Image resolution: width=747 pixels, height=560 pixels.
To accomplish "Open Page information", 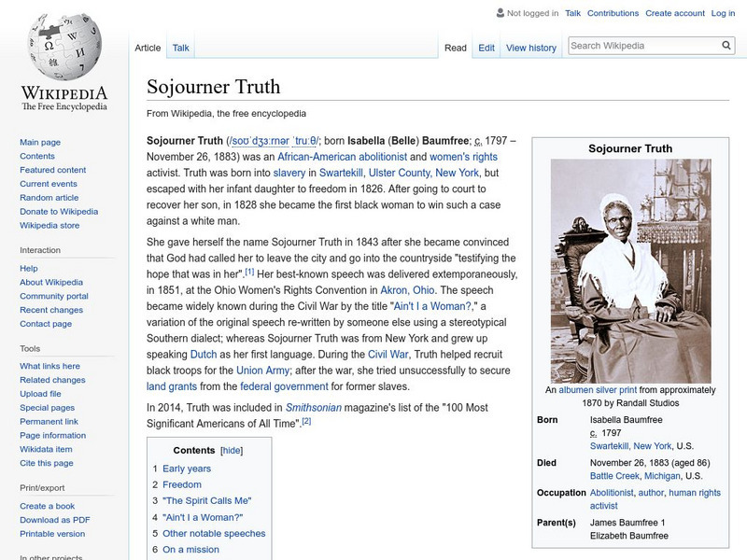I will pos(53,435).
